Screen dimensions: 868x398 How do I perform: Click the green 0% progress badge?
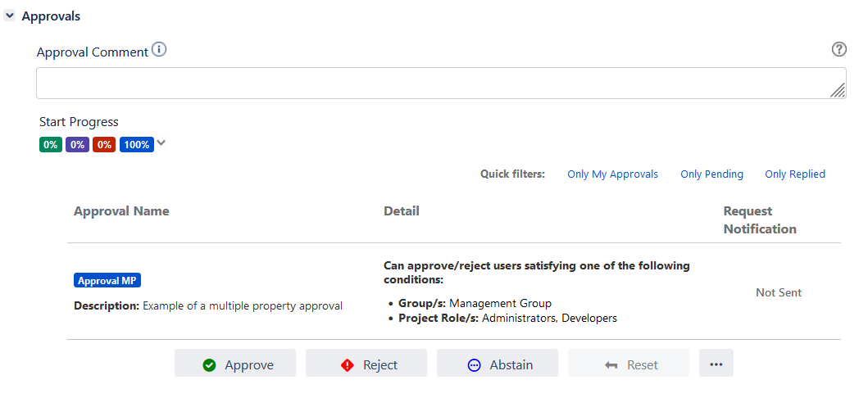tap(51, 145)
